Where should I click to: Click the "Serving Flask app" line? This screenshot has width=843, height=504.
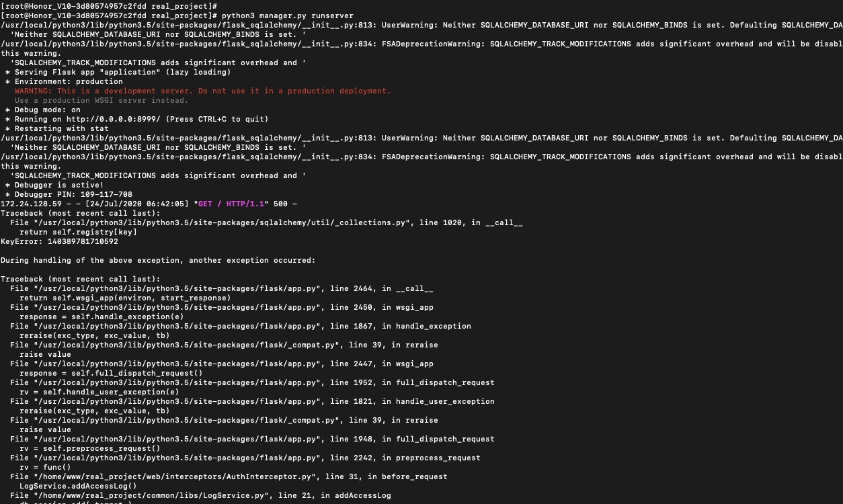(122, 72)
